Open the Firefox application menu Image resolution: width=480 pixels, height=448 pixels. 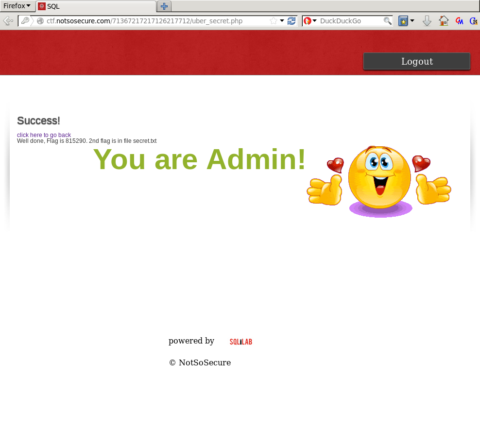coord(17,6)
